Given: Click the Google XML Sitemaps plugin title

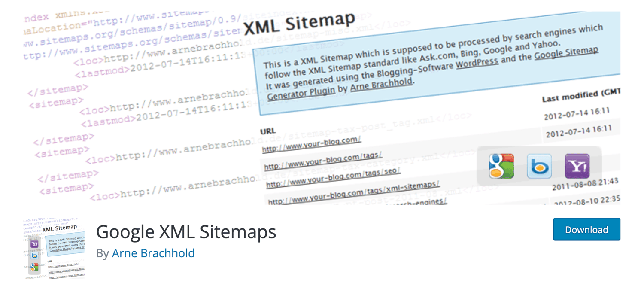Looking at the screenshot, I should click(186, 232).
